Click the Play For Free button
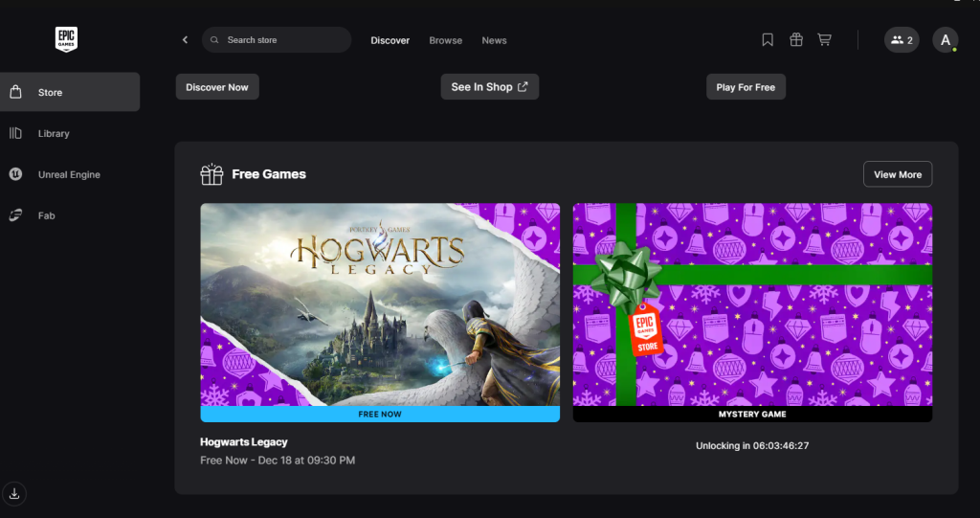Image resolution: width=980 pixels, height=518 pixels. [x=746, y=87]
